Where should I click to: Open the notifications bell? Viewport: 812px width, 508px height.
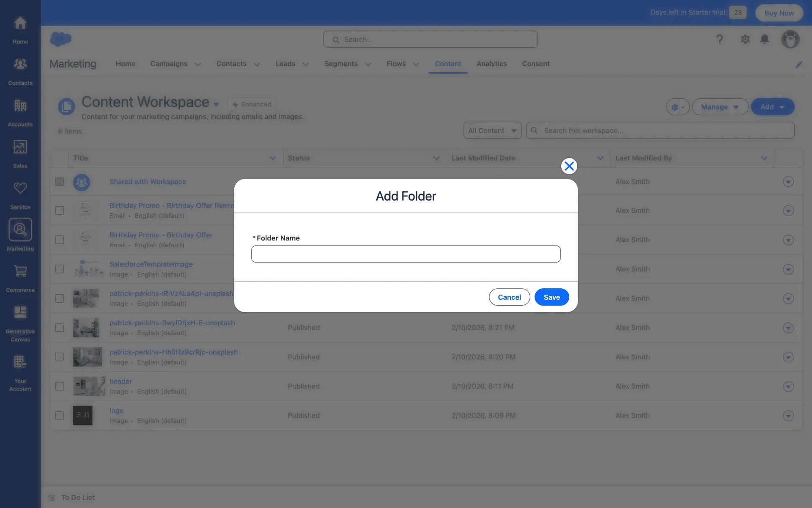(764, 39)
